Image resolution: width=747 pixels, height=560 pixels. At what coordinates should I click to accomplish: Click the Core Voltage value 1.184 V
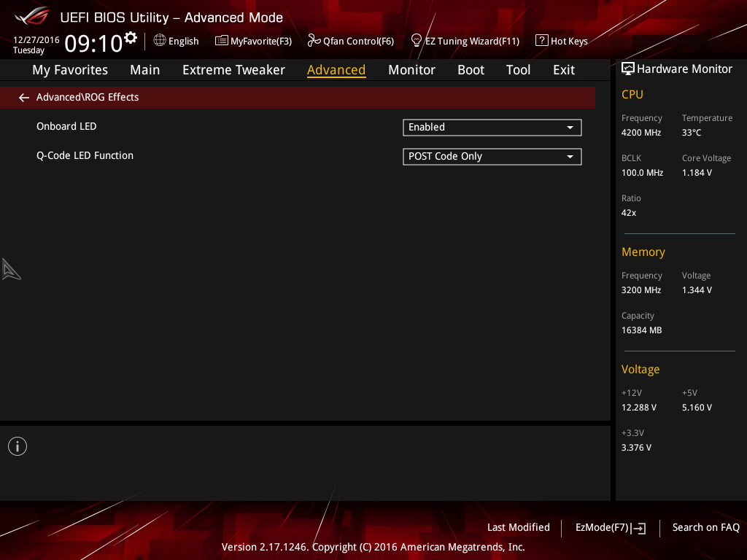pyautogui.click(x=697, y=172)
